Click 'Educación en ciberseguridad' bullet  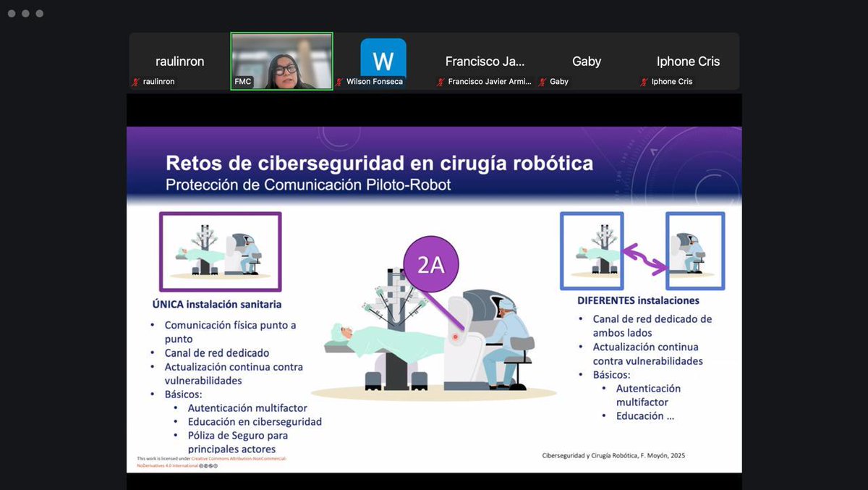pos(255,421)
